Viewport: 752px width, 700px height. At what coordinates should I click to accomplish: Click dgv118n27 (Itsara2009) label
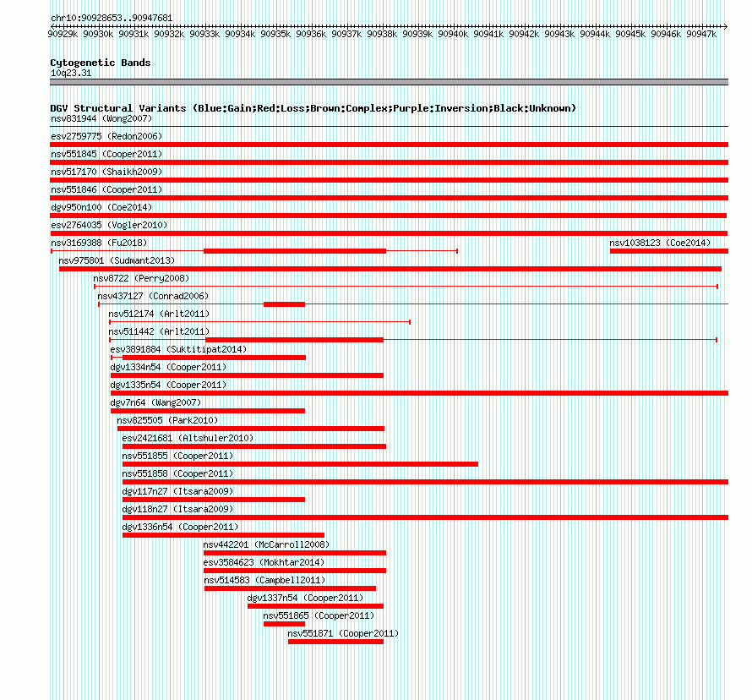tap(177, 509)
